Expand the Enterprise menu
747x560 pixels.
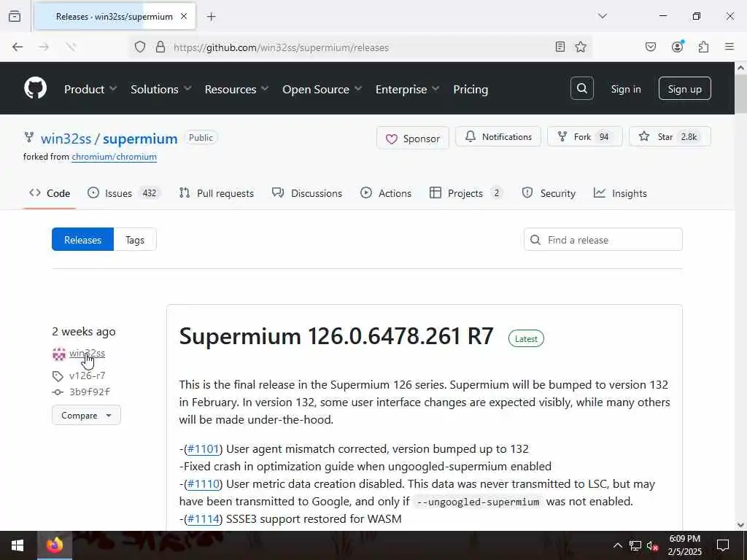(407, 89)
